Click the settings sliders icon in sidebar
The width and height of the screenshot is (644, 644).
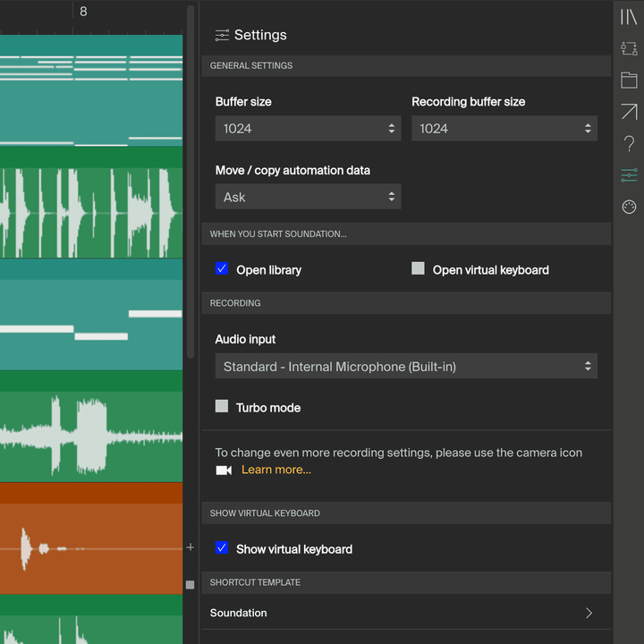coord(629,175)
